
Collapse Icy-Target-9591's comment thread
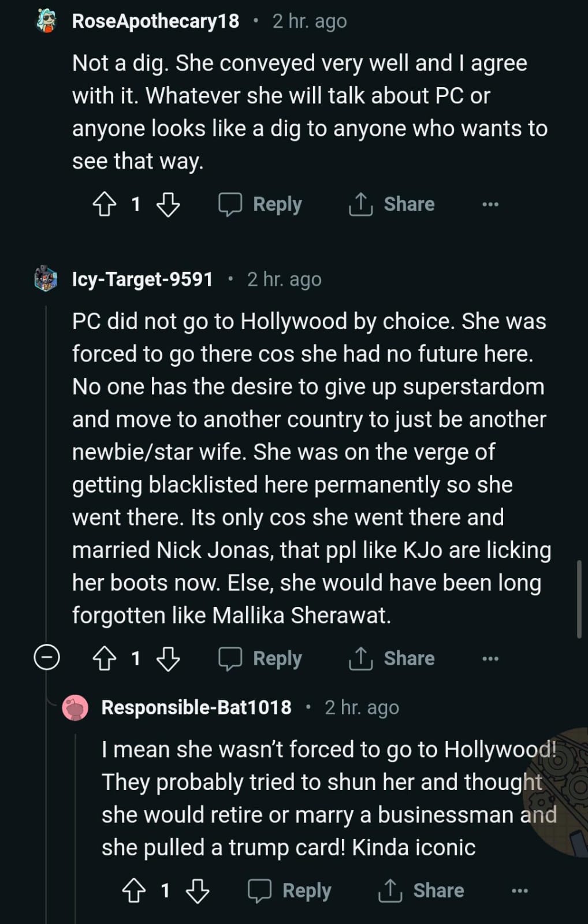(47, 658)
